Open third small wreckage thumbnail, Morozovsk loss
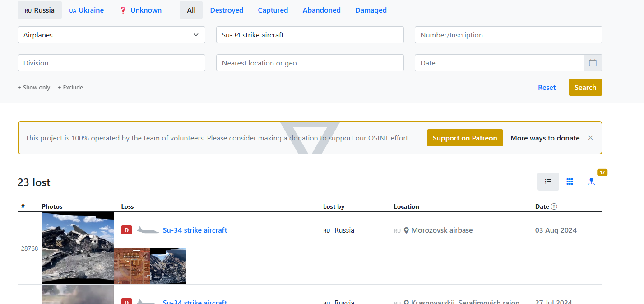The width and height of the screenshot is (644, 304). coord(168,266)
